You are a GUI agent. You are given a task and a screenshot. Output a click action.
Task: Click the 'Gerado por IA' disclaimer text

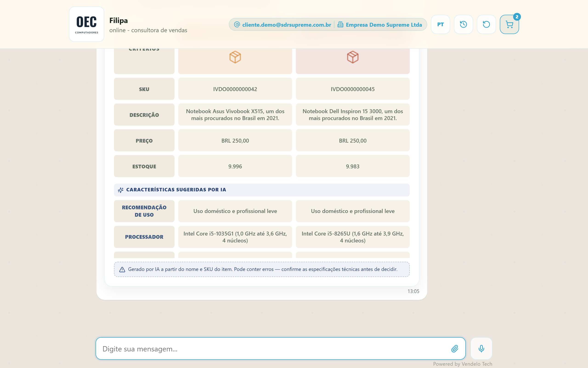pos(263,269)
